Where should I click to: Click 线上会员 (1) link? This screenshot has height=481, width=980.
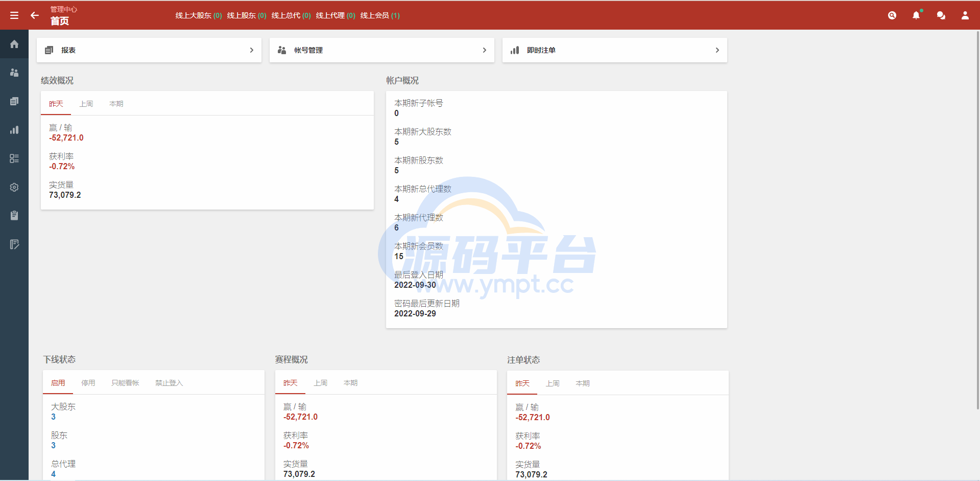click(x=380, y=15)
